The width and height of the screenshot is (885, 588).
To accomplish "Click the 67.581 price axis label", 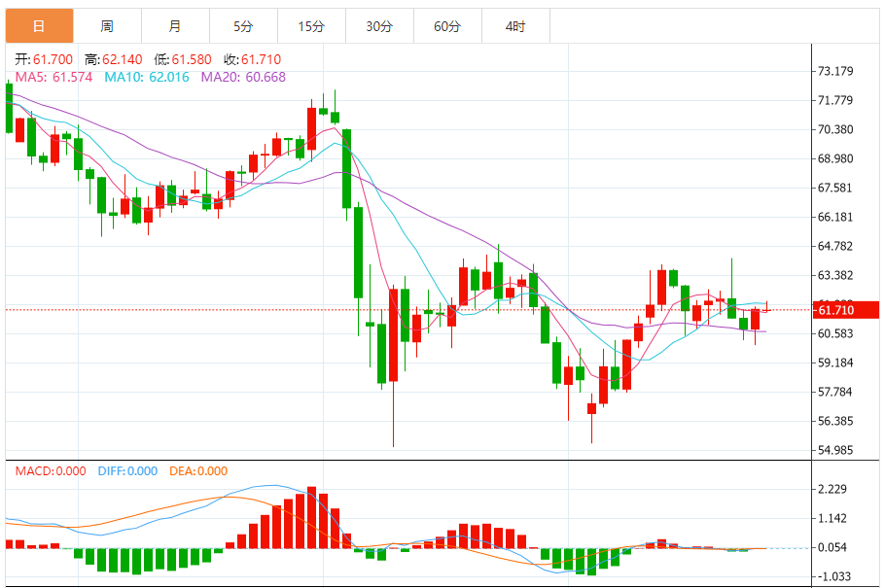I will click(x=835, y=188).
